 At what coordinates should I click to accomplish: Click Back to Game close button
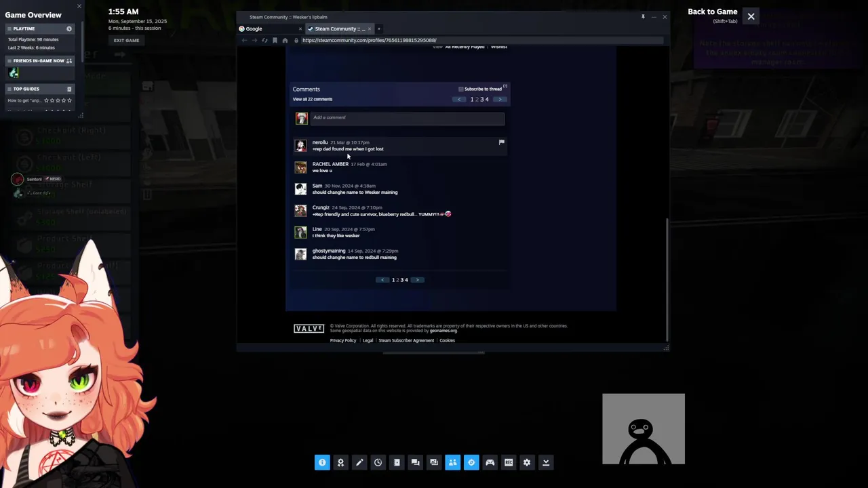751,16
